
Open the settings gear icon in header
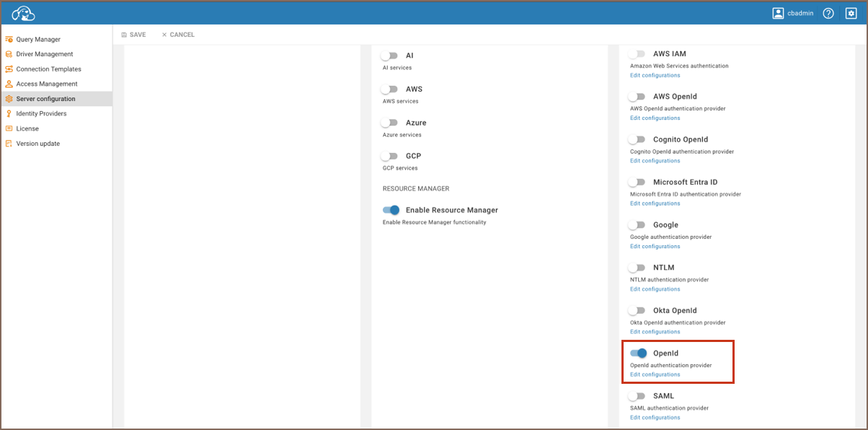(850, 13)
